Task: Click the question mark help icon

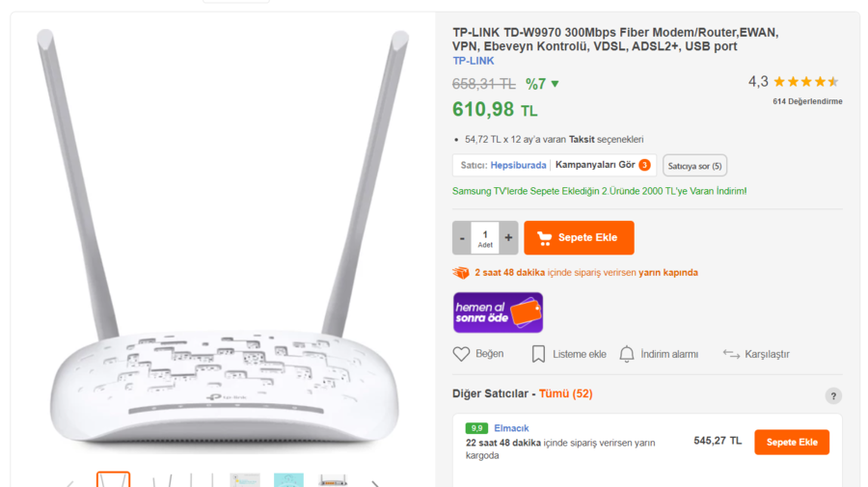Action: [833, 395]
